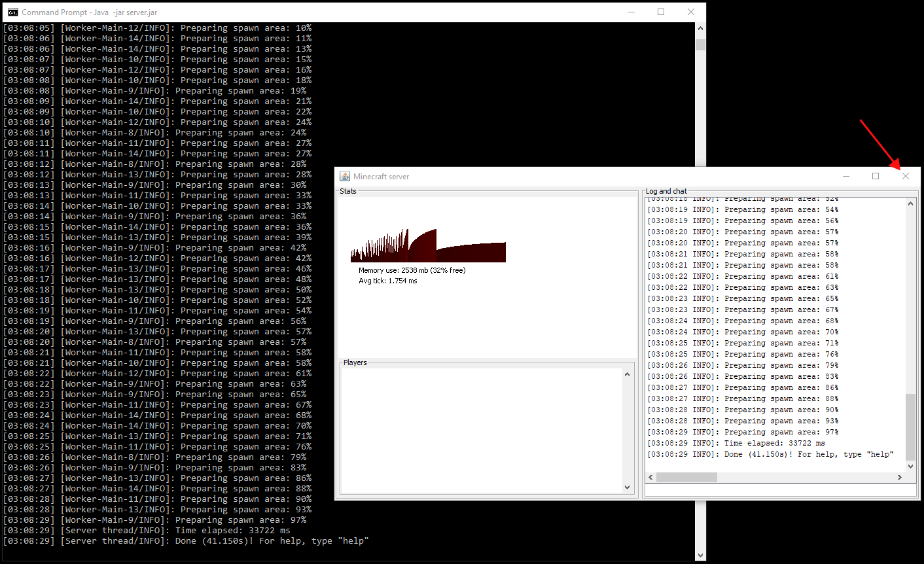Click the Log and chat scroll left arrow

(650, 477)
